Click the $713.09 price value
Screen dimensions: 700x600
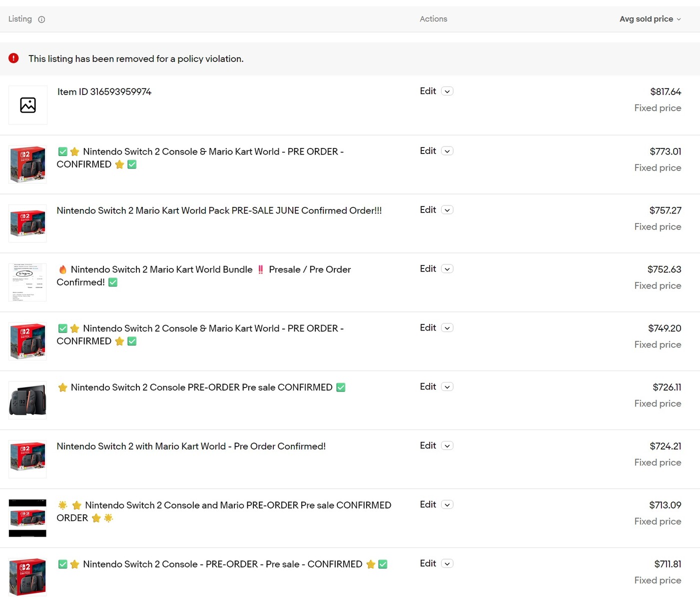click(665, 505)
